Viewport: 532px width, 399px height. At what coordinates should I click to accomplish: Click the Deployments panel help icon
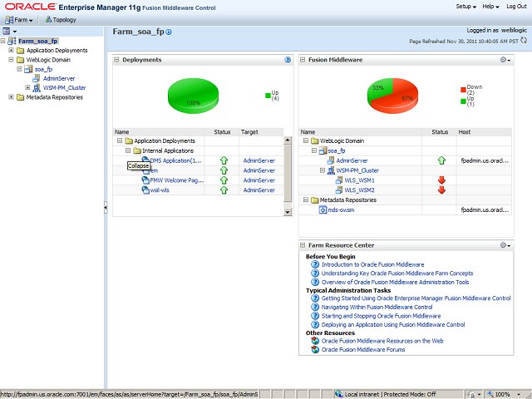click(x=288, y=60)
